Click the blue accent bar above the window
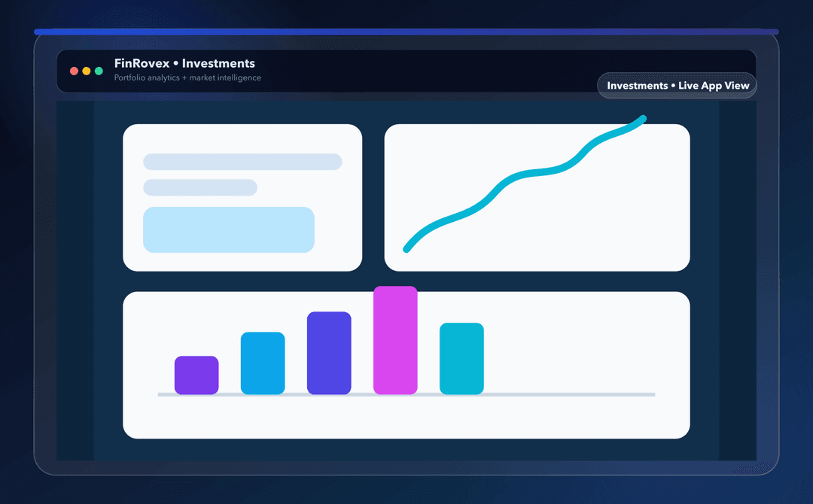The image size is (813, 504). click(x=406, y=31)
